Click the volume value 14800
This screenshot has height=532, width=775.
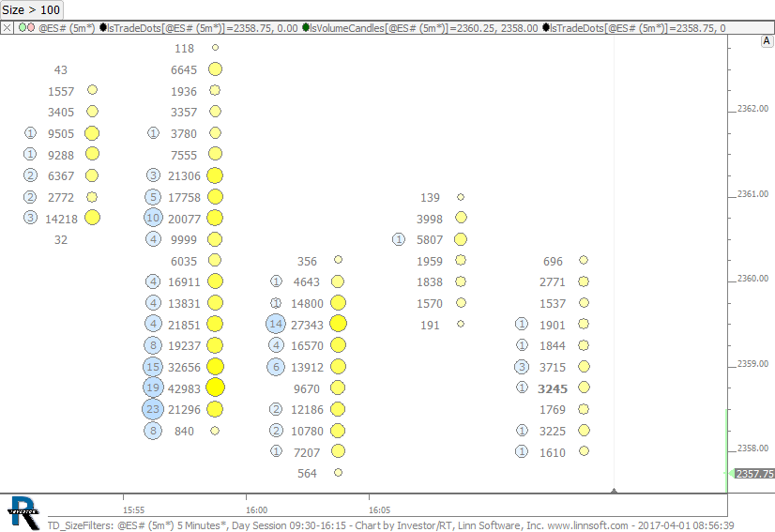pyautogui.click(x=307, y=304)
